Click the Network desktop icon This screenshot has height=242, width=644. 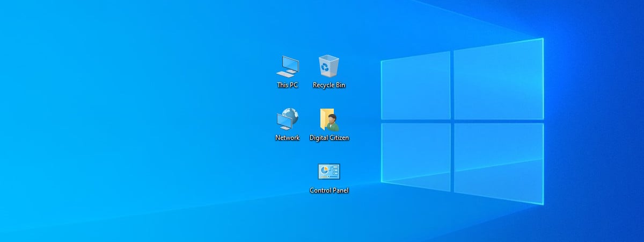click(288, 118)
